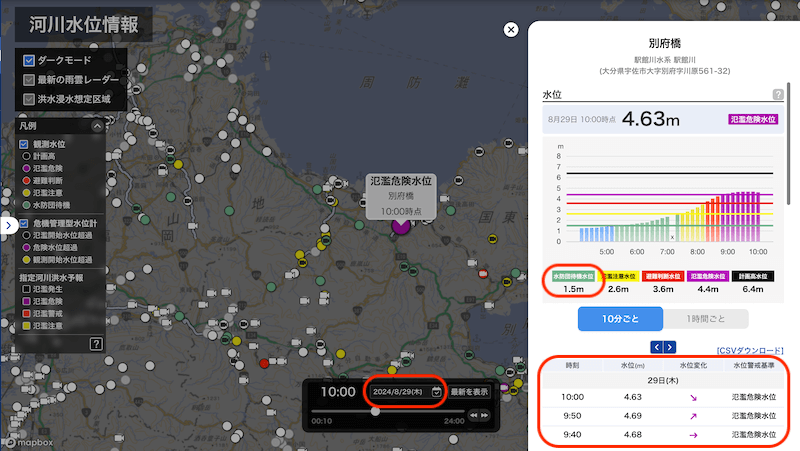Toggle the ダークモード checkbox

29,61
